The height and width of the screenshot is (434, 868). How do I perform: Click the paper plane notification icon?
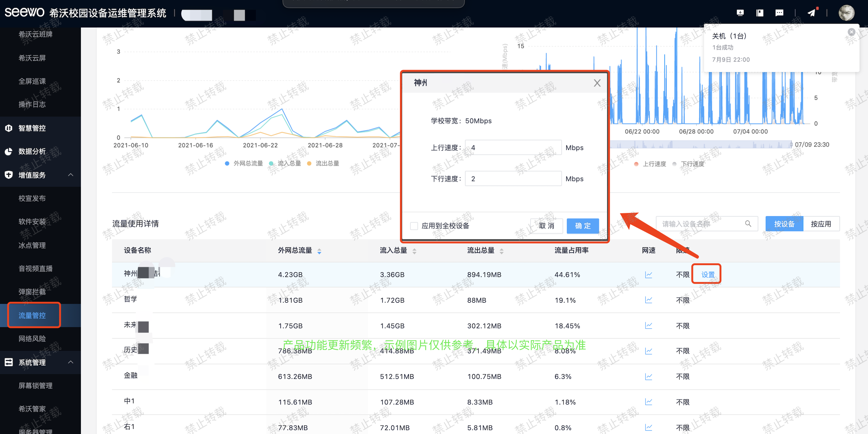[x=811, y=13]
